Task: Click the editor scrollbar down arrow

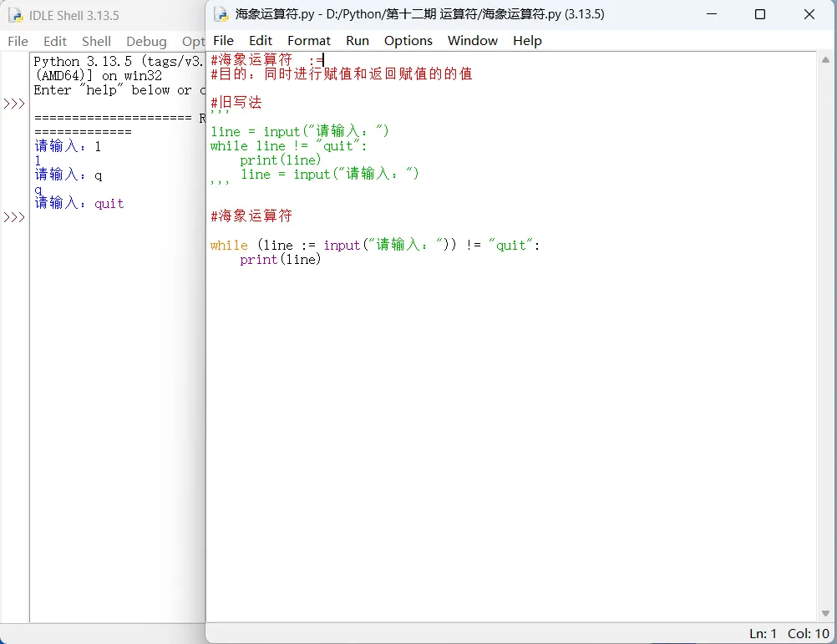Action: point(825,613)
